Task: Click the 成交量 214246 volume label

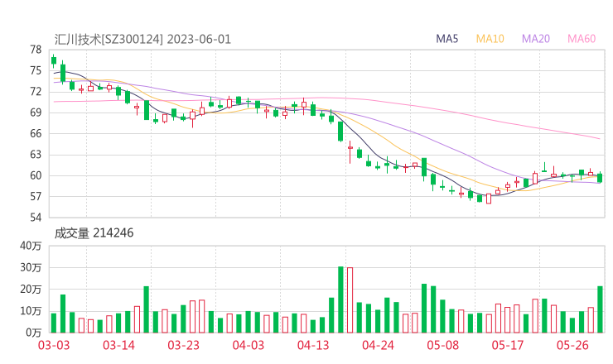Action: click(x=94, y=233)
